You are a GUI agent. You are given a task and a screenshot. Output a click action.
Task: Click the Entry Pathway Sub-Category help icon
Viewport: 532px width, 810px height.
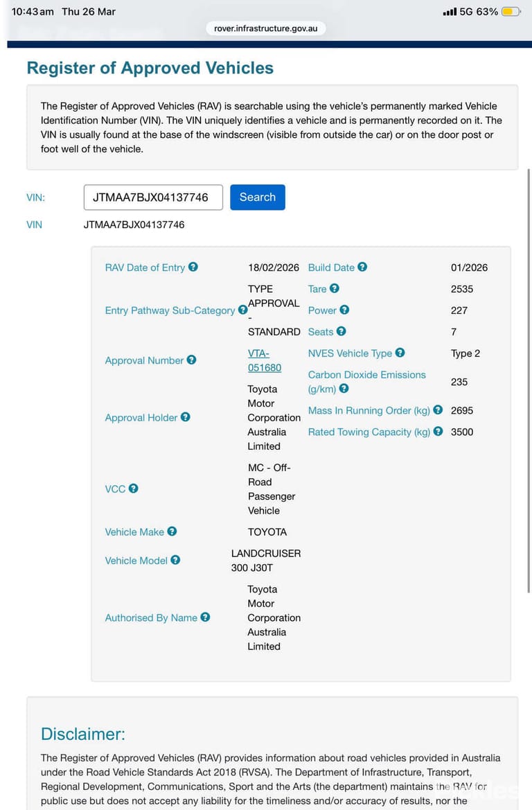tap(242, 310)
